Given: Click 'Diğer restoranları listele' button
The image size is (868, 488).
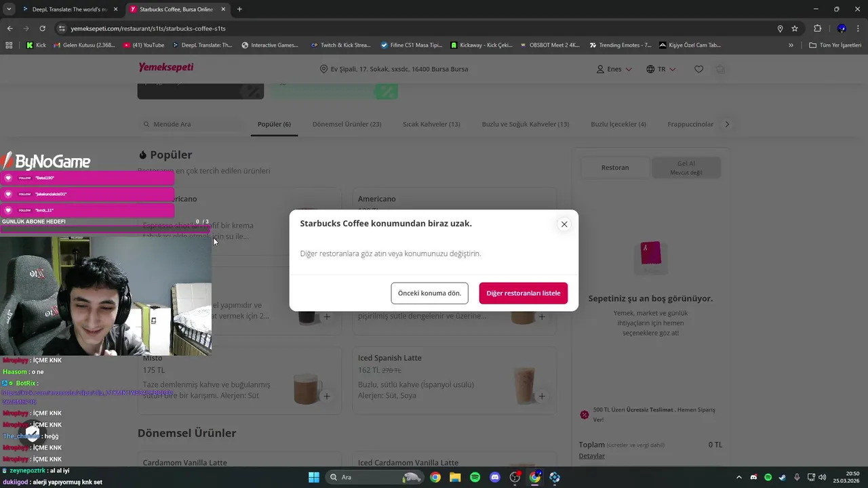Looking at the screenshot, I should 523,293.
